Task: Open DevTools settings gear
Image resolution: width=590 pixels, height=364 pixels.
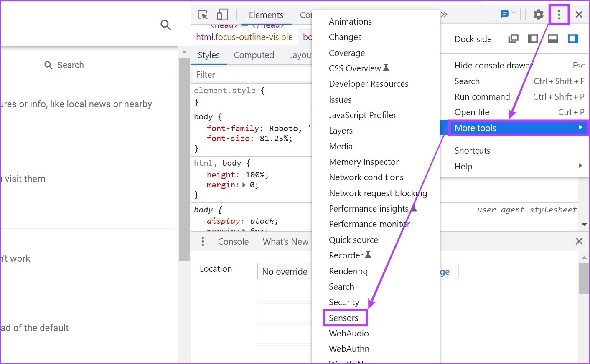Action: click(x=538, y=14)
